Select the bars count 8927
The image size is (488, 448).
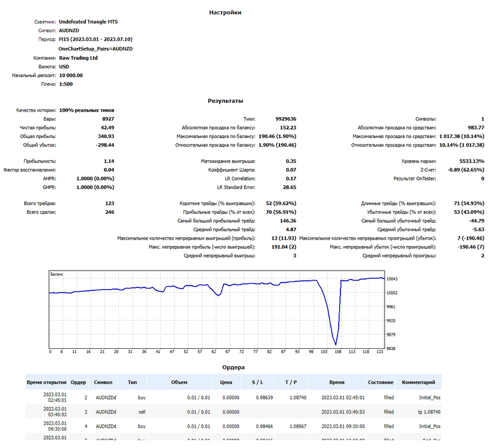point(108,119)
